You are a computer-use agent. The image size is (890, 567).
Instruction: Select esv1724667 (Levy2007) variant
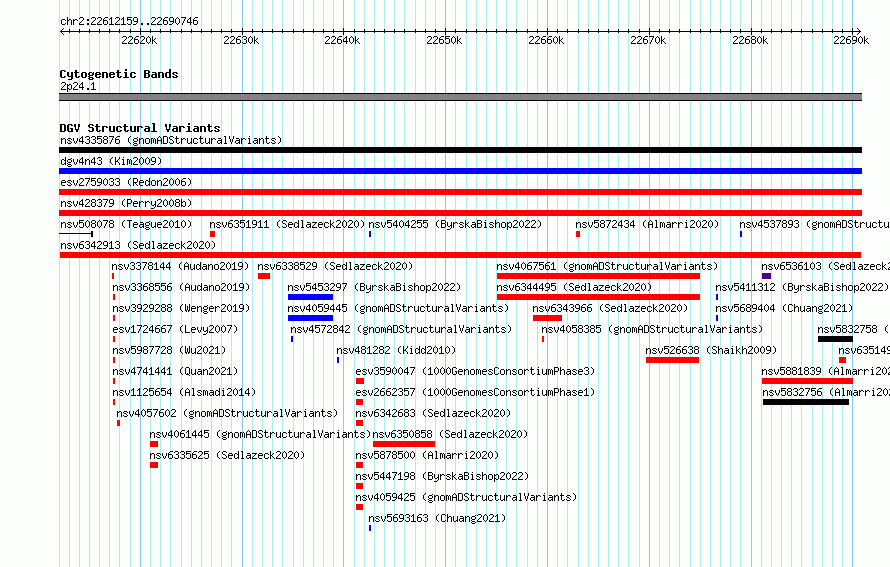pos(175,329)
